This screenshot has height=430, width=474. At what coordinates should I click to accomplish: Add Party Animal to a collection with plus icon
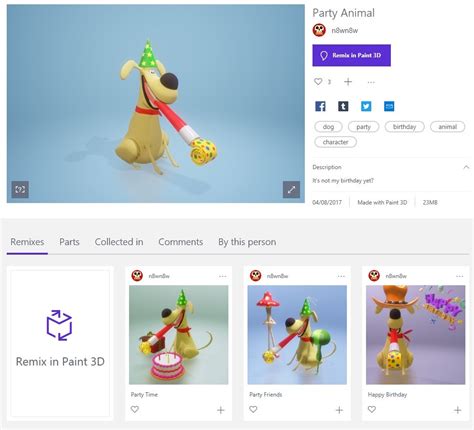[348, 82]
